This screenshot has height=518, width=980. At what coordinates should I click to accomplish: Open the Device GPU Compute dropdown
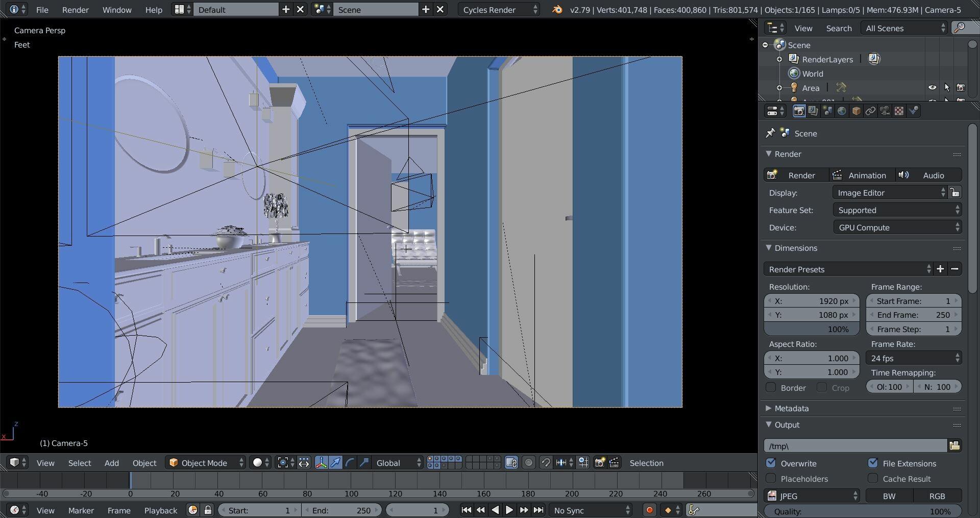coord(897,228)
